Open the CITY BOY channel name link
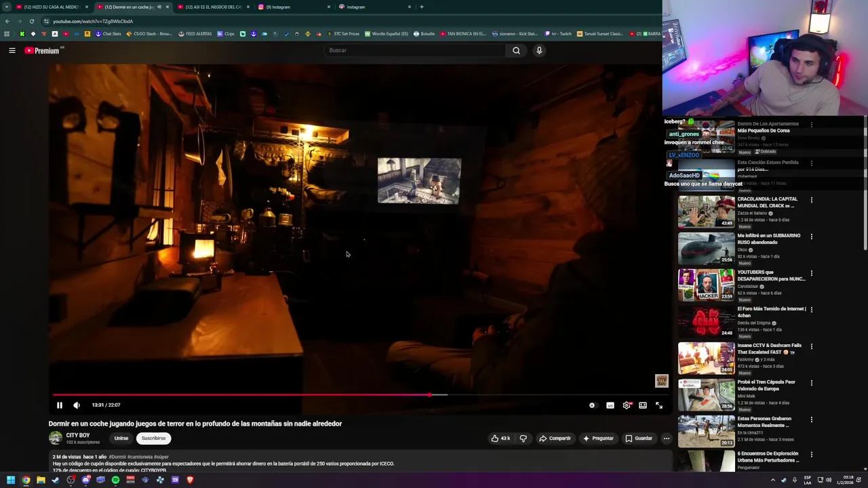This screenshot has width=868, height=488. [78, 435]
